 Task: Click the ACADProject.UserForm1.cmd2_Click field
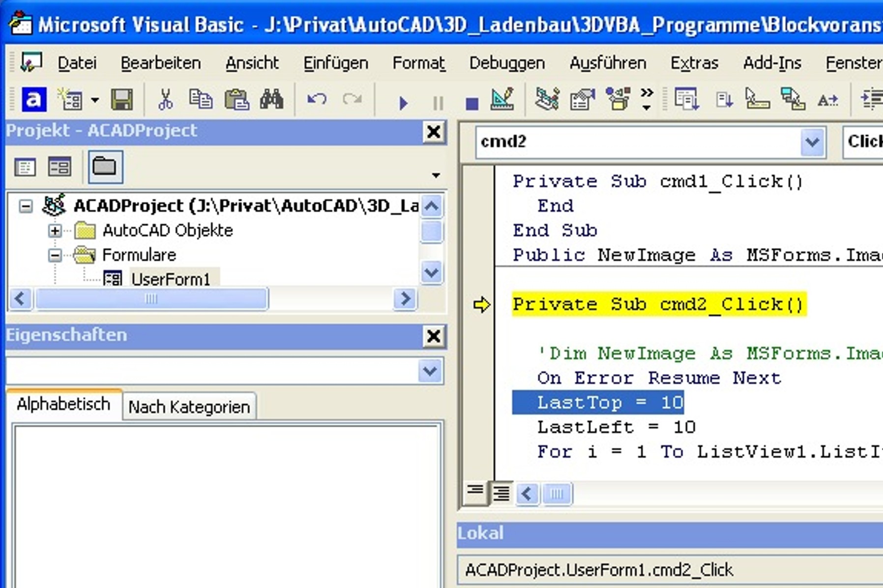point(671,570)
